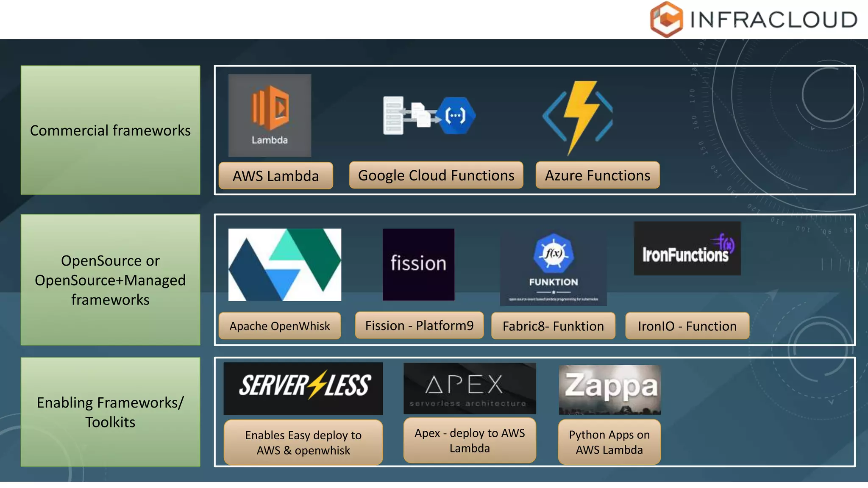The height and width of the screenshot is (488, 868).
Task: Click the IronIO - Function label
Action: (x=687, y=326)
